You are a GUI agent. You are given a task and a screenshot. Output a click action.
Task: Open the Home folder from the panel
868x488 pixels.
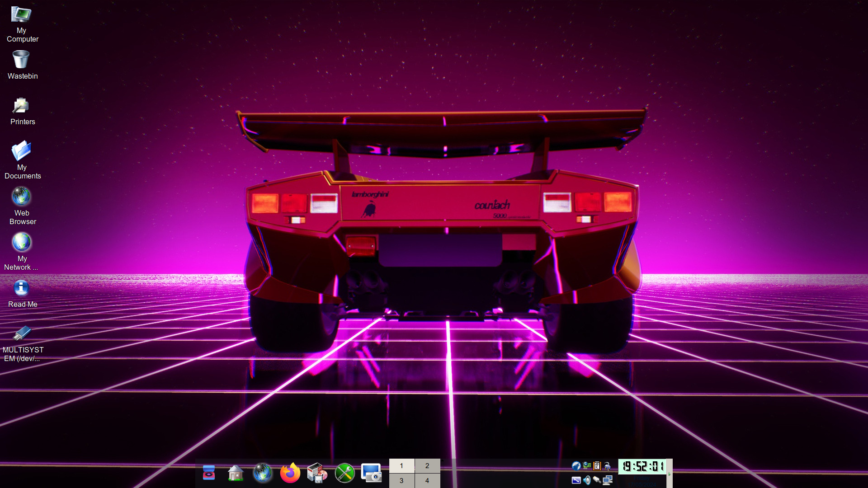coord(236,473)
